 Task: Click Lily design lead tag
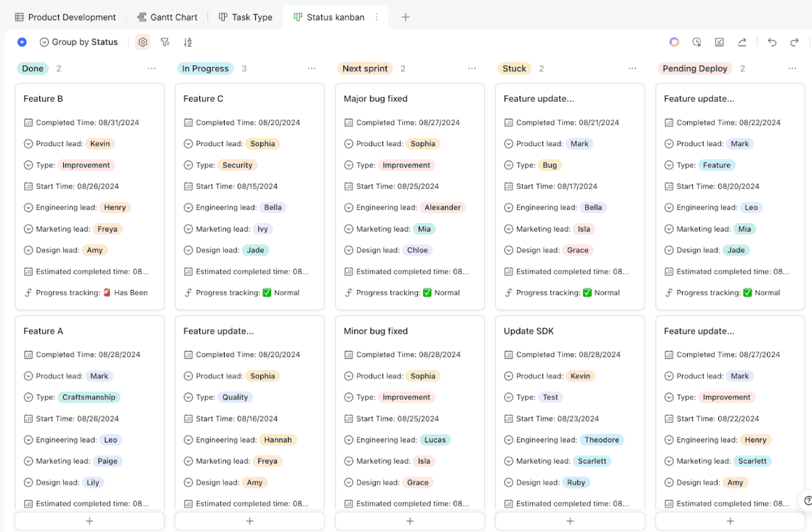pyautogui.click(x=93, y=483)
